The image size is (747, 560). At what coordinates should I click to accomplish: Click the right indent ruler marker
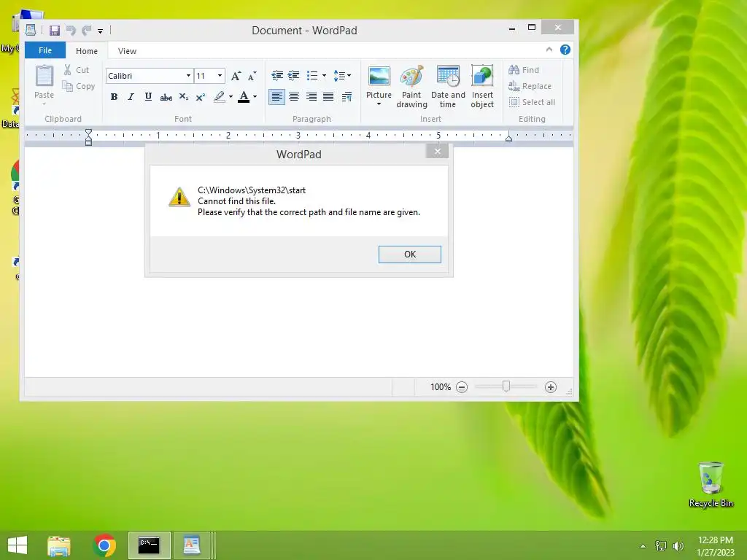click(508, 138)
